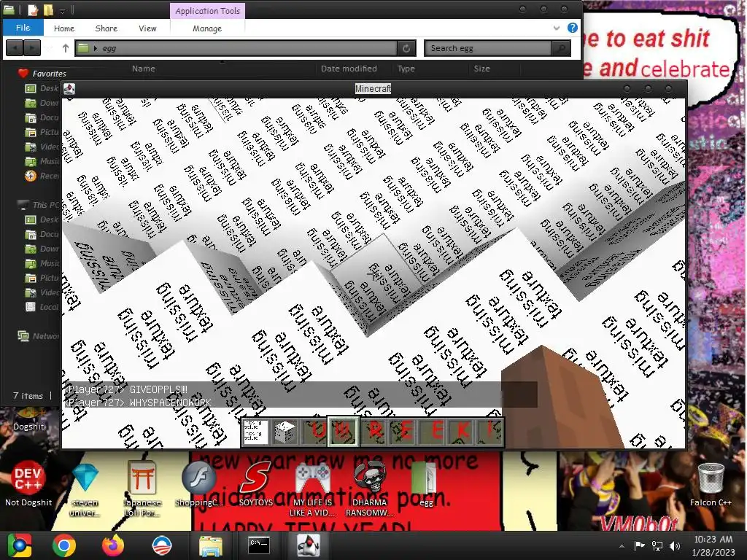Open Action Center flag in tray

tap(639, 545)
